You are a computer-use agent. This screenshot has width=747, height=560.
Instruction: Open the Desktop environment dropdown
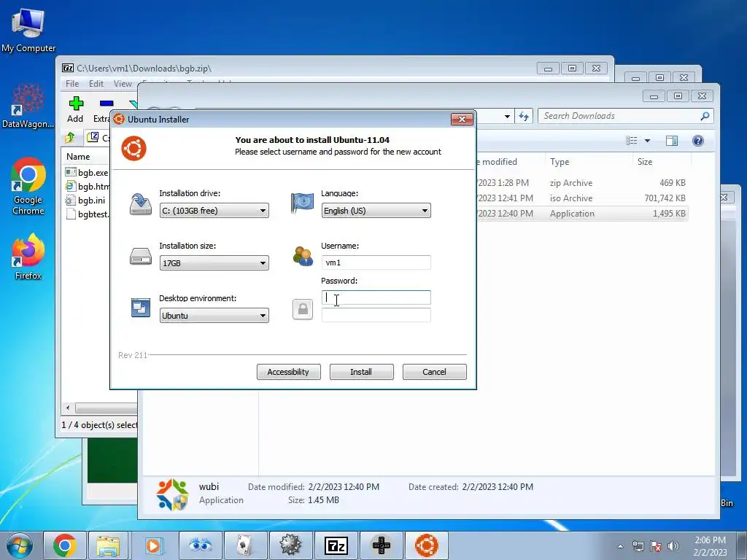click(x=214, y=315)
